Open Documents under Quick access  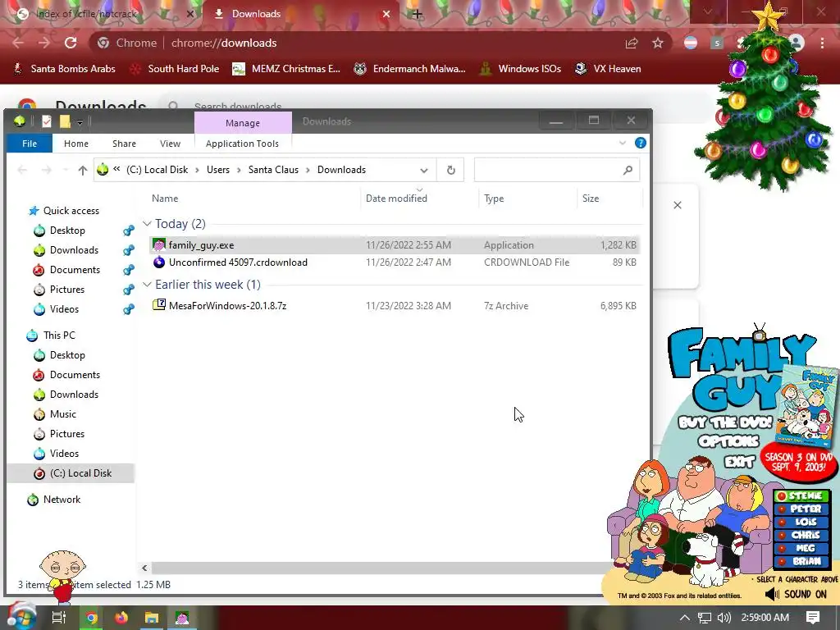point(75,269)
